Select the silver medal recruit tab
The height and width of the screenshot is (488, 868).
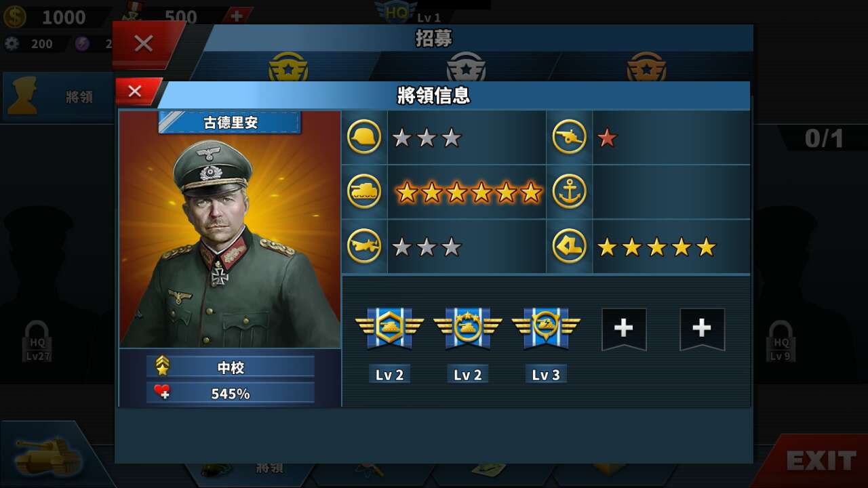(x=466, y=66)
